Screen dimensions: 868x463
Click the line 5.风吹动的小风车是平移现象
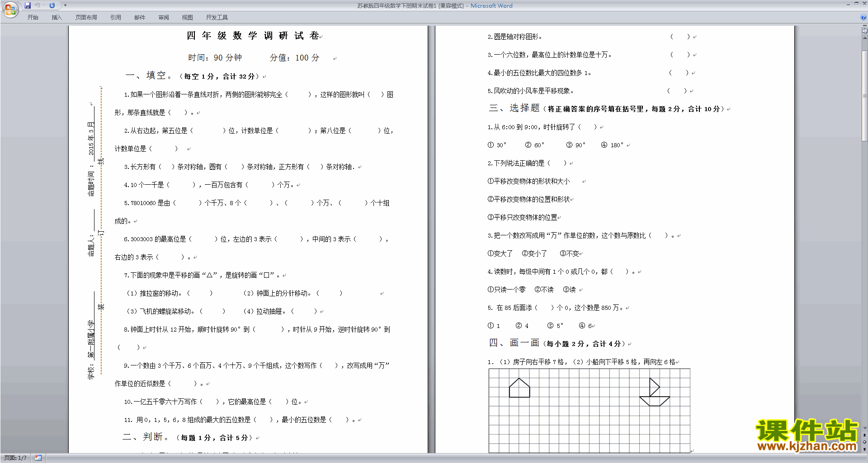point(531,91)
